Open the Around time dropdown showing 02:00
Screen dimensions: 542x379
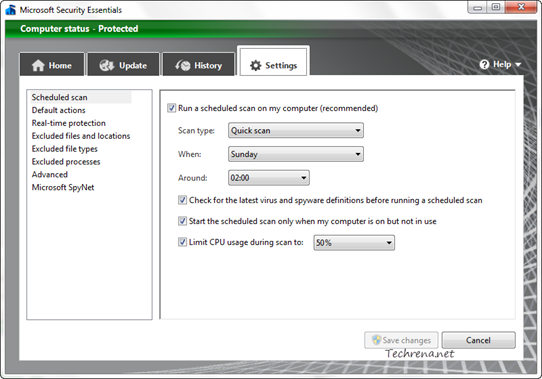(x=269, y=178)
